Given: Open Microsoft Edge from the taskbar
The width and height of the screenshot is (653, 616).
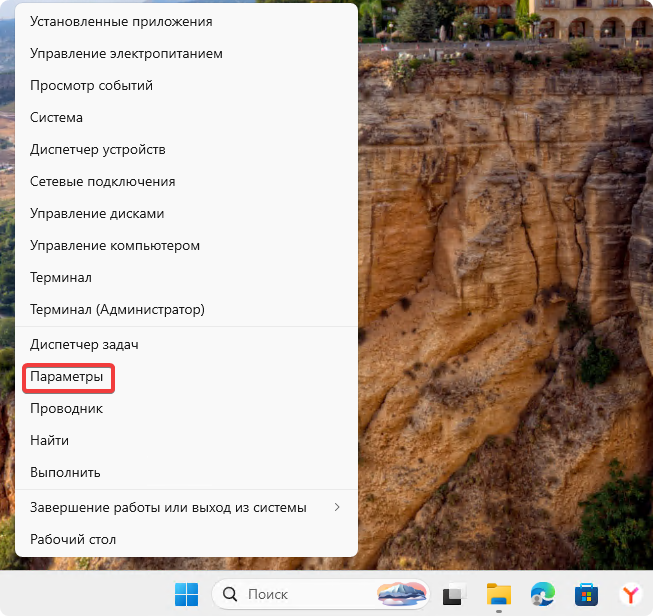Looking at the screenshot, I should pyautogui.click(x=542, y=594).
